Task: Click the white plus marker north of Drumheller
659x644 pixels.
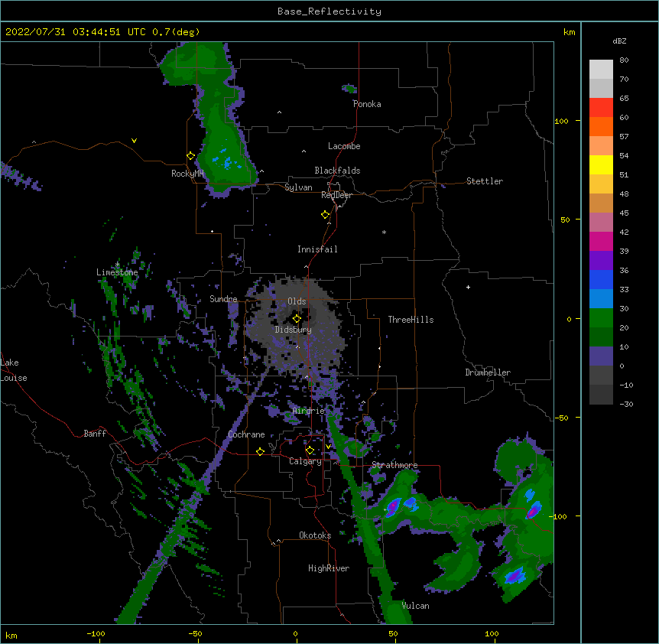Action: click(x=468, y=287)
